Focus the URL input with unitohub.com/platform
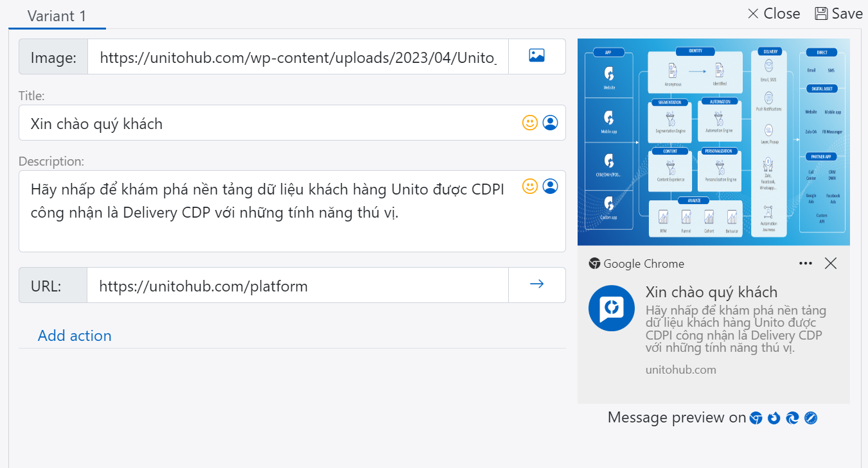Screen dimensions: 868x468 (x=297, y=286)
